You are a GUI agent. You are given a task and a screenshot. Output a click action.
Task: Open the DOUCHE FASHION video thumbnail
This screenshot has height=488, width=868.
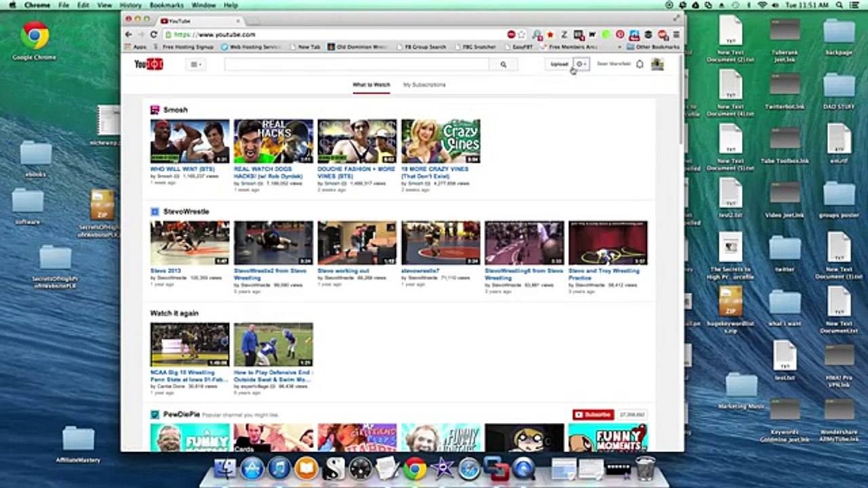pyautogui.click(x=357, y=141)
